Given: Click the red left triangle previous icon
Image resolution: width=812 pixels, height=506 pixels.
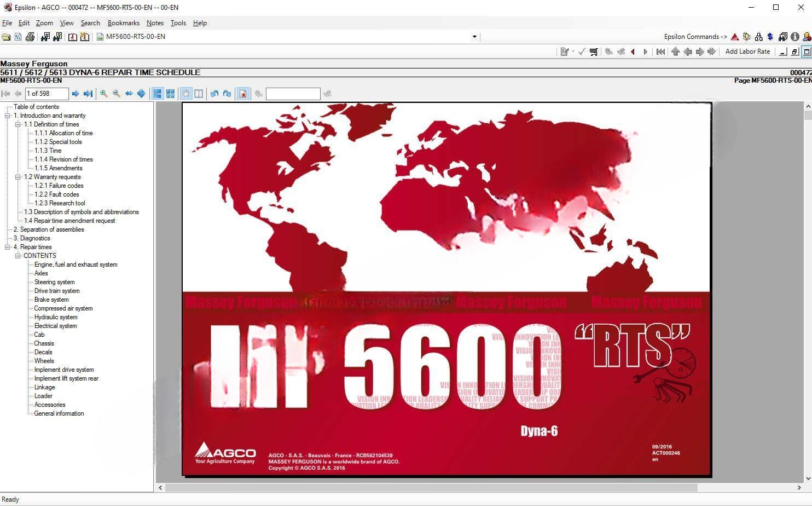Looking at the screenshot, I should tap(633, 51).
